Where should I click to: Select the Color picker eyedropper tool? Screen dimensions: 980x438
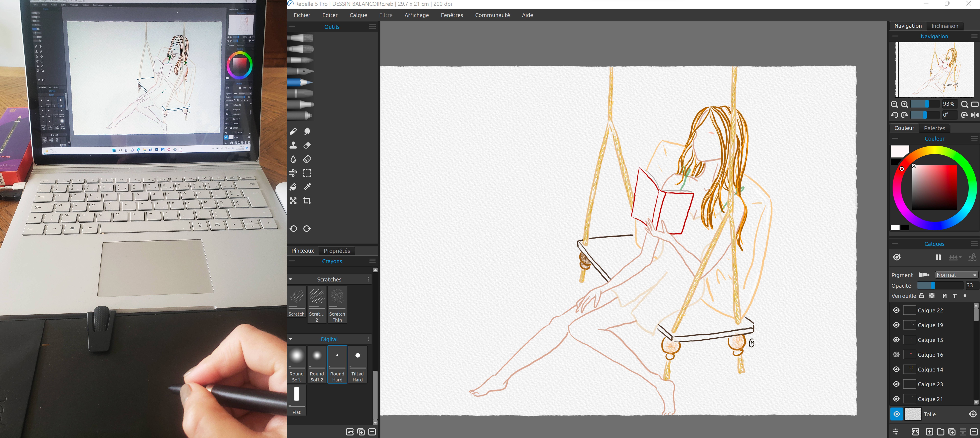point(307,187)
